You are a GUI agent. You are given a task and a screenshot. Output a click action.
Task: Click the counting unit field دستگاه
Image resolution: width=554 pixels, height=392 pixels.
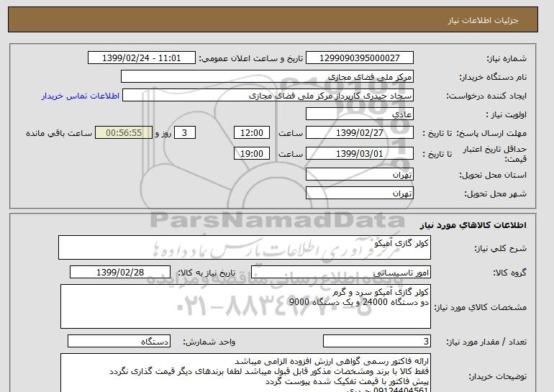click(x=119, y=341)
